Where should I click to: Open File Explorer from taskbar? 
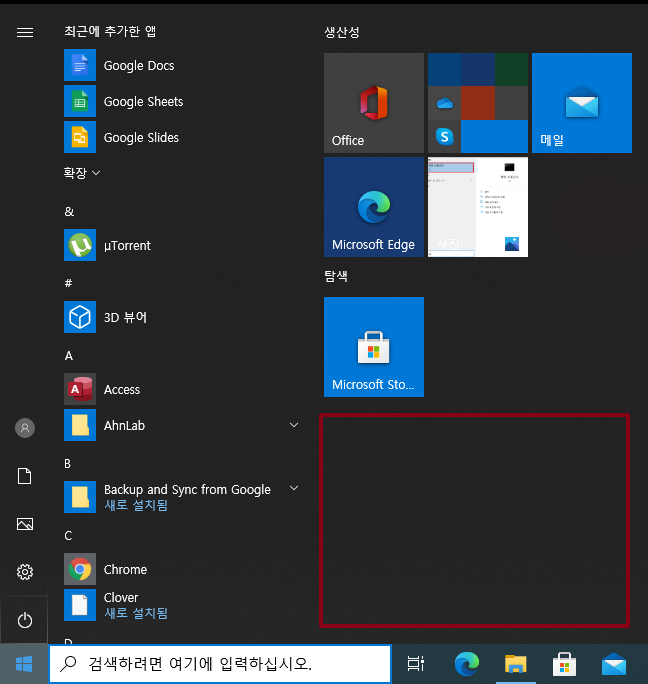[516, 664]
